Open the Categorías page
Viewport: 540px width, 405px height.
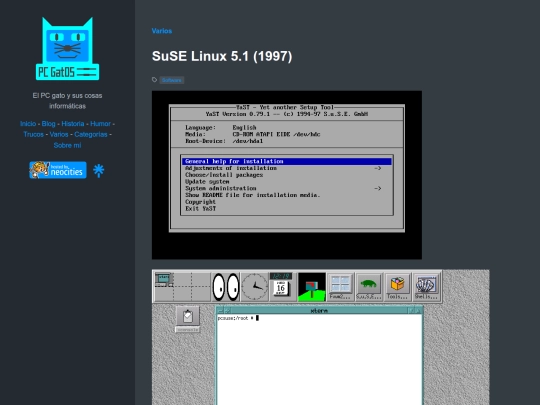click(x=91, y=134)
